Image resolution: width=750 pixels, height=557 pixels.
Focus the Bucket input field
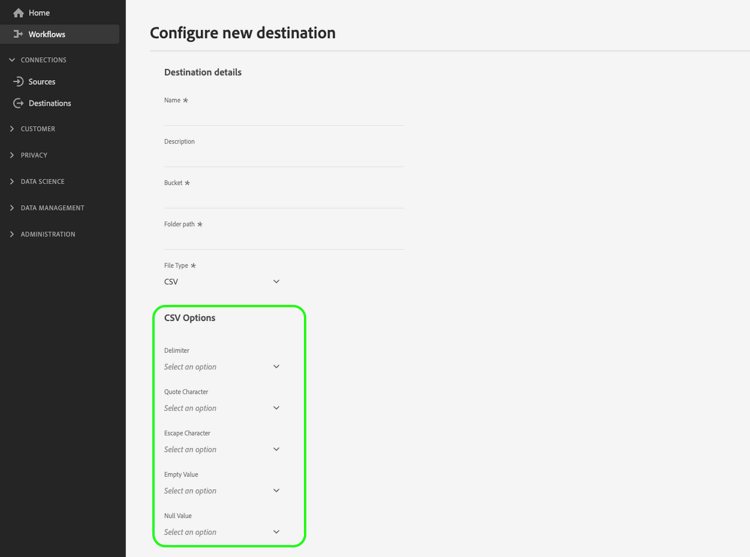284,199
